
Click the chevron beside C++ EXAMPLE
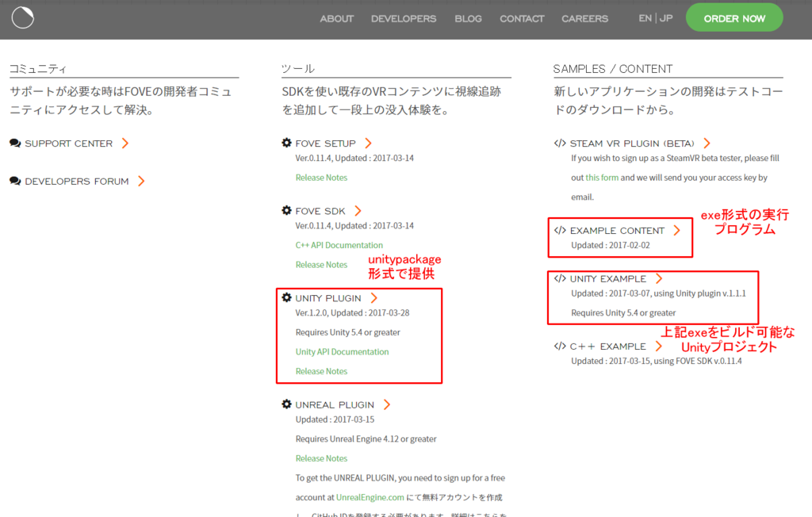tap(659, 347)
